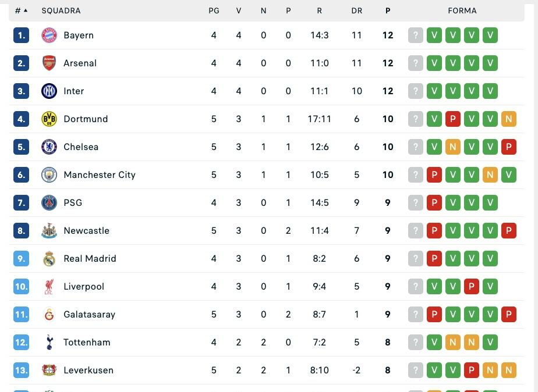Viewport: 538px width, 392px height.
Task: Click the Real Madrid club crest
Action: [x=49, y=258]
